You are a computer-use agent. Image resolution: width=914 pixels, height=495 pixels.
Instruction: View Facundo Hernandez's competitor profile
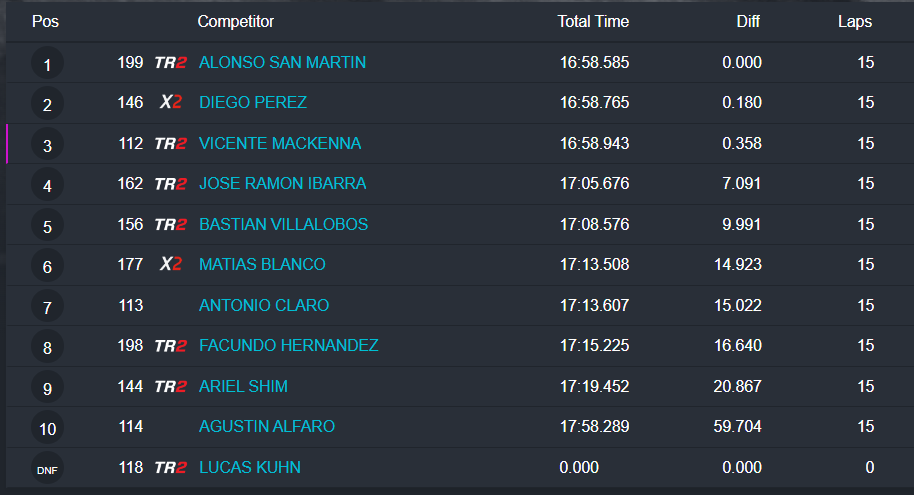coord(288,346)
